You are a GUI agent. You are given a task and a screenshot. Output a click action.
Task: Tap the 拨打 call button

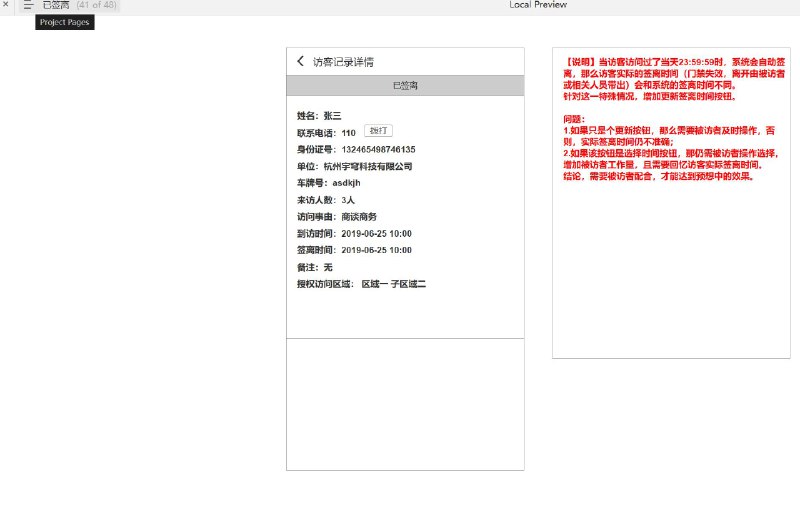[x=379, y=131]
